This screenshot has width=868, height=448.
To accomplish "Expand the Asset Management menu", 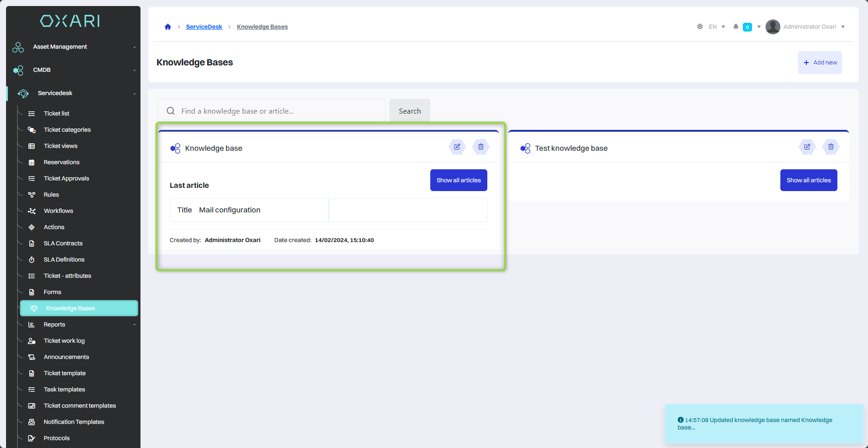I will pos(74,47).
